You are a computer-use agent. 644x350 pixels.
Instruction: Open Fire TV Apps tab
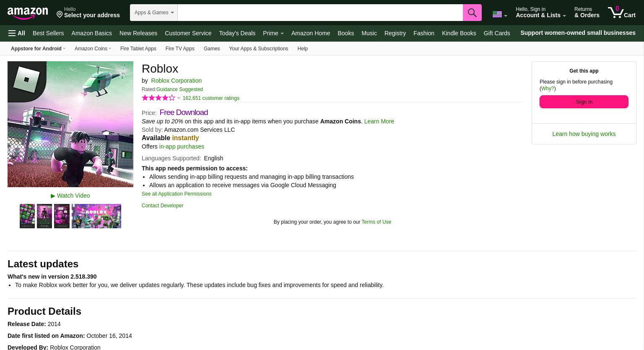(180, 49)
